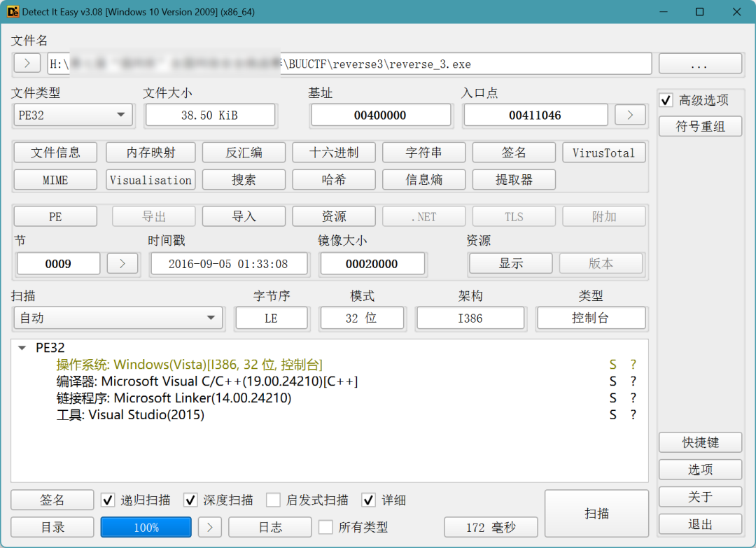Open 反汇编 disassembler

pyautogui.click(x=244, y=153)
